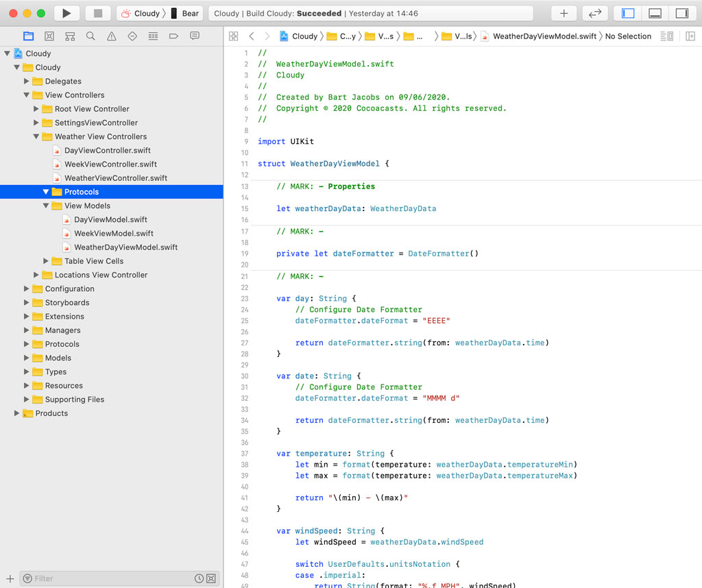This screenshot has width=702, height=588.
Task: Open DayViewController.swift file
Action: coord(107,150)
